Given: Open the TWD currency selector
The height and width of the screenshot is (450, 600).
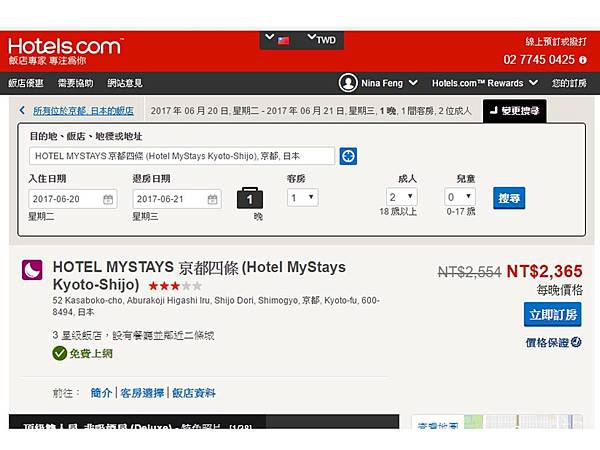Looking at the screenshot, I should tap(322, 40).
